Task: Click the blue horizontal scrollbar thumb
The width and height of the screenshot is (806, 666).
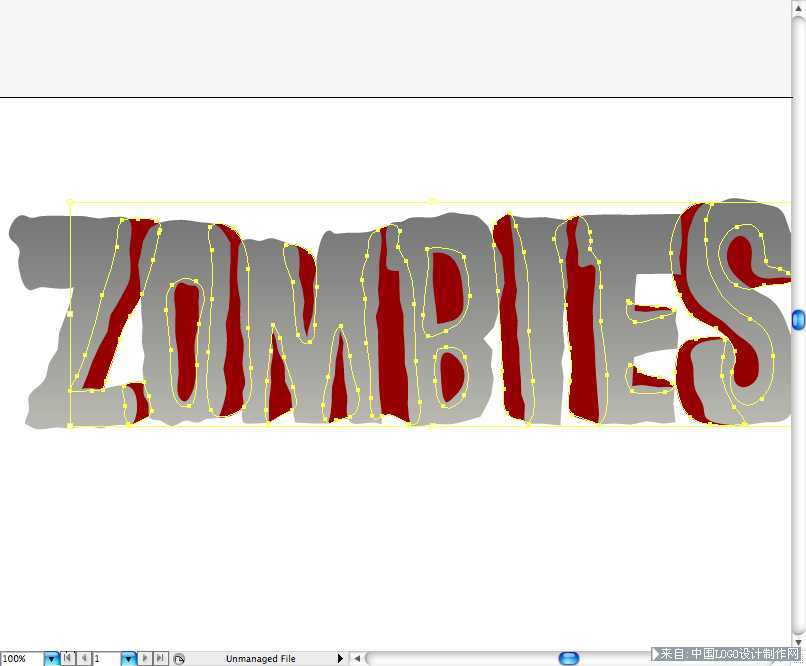Action: pos(569,658)
